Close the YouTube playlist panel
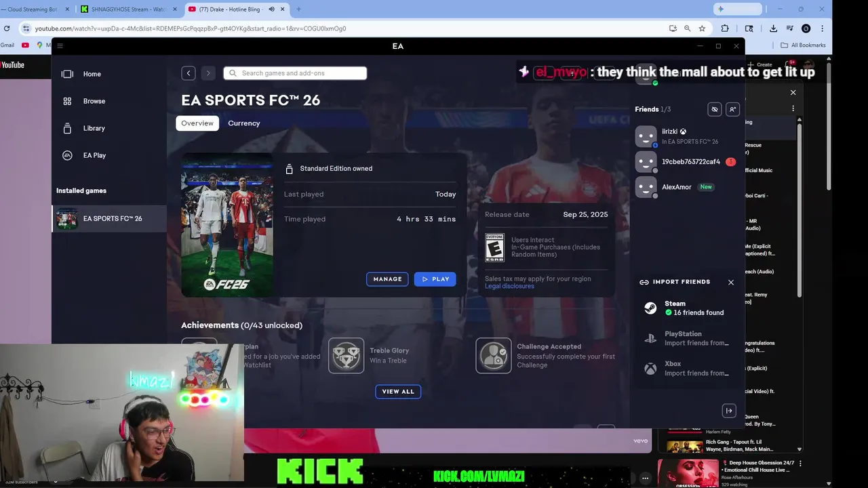Screen dimensions: 868x488 pyautogui.click(x=793, y=92)
